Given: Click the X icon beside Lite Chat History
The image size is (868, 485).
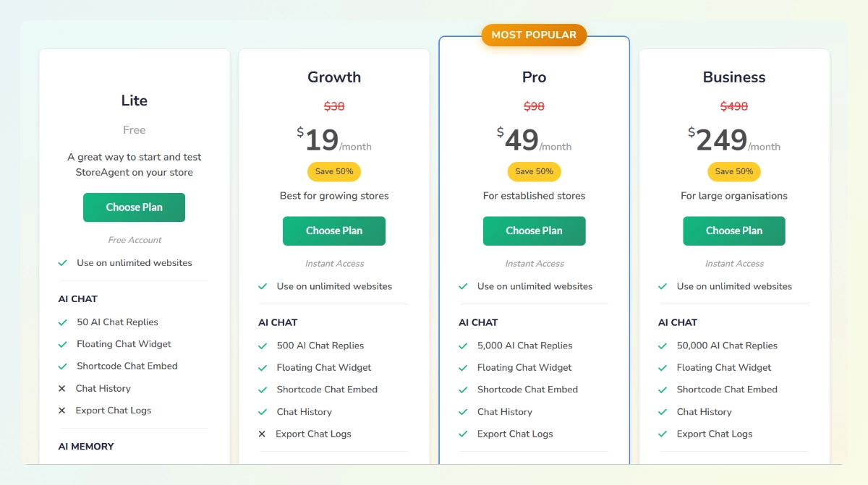Looking at the screenshot, I should tap(62, 389).
